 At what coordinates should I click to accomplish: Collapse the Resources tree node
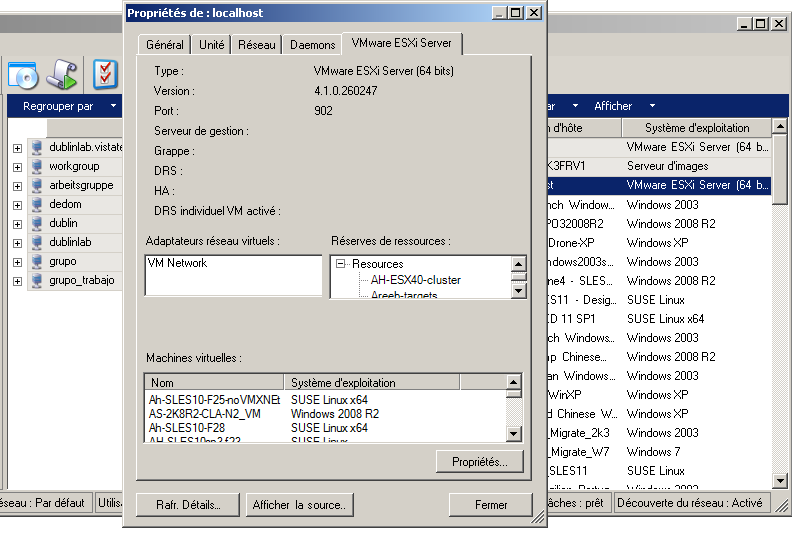[341, 264]
